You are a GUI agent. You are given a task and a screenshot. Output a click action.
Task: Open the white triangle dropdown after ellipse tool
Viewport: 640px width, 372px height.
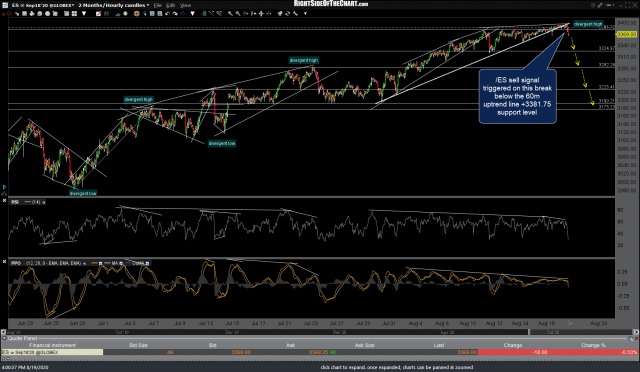[x=192, y=14]
